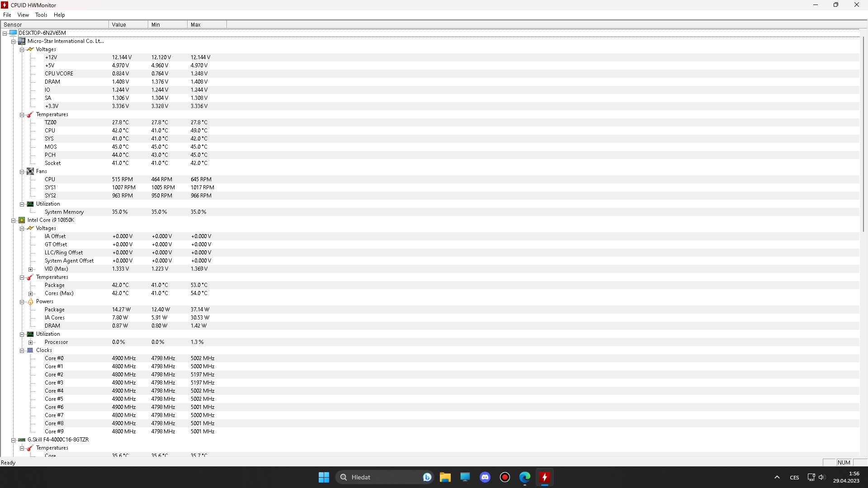The image size is (868, 488).
Task: Click the Max column header
Action: [x=207, y=24]
